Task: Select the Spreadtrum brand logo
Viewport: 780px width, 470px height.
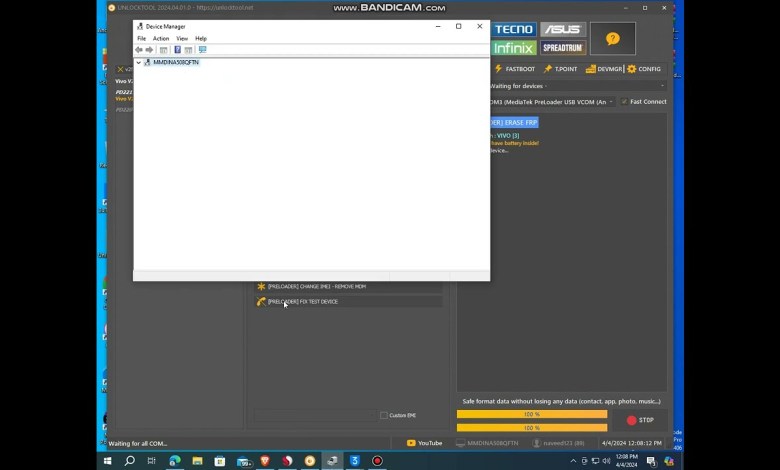Action: pyautogui.click(x=562, y=48)
